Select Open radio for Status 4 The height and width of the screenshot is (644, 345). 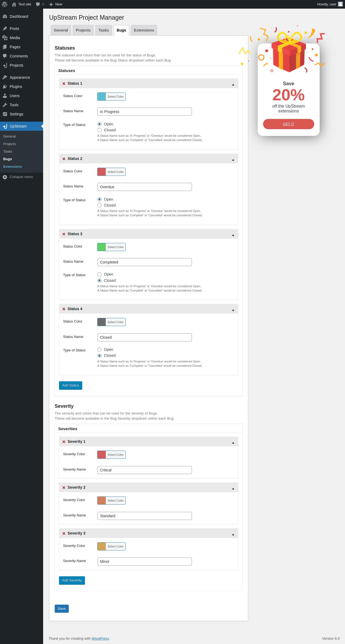pos(99,350)
